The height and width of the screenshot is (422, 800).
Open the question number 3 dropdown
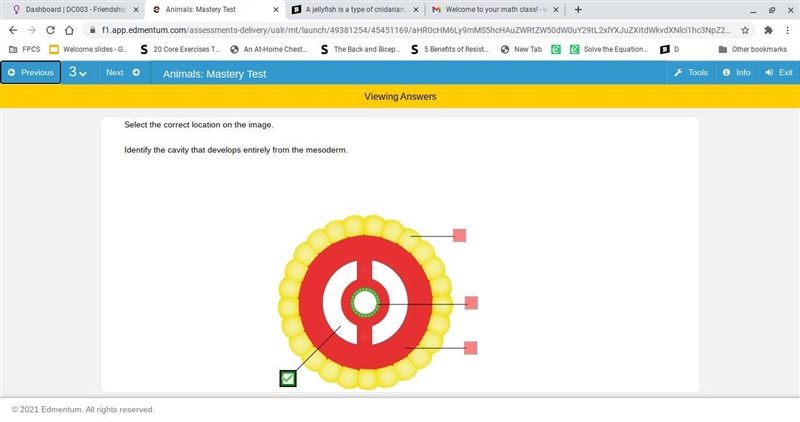(x=78, y=72)
